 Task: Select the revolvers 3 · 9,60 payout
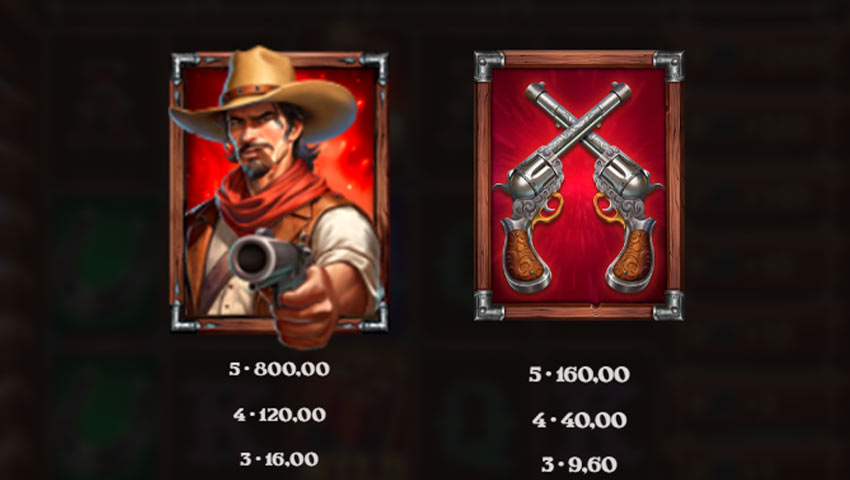[x=579, y=464]
